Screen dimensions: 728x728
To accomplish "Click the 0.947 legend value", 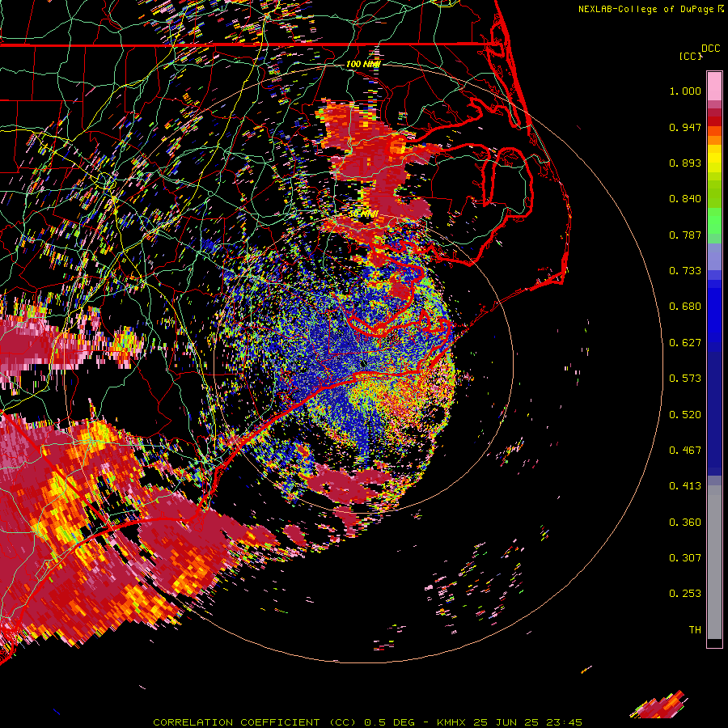I will click(x=685, y=127).
